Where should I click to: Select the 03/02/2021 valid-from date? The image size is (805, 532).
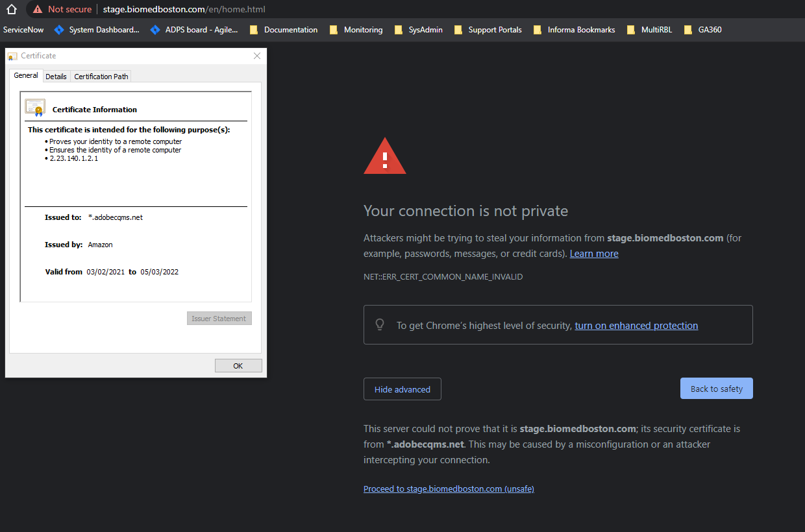(105, 272)
